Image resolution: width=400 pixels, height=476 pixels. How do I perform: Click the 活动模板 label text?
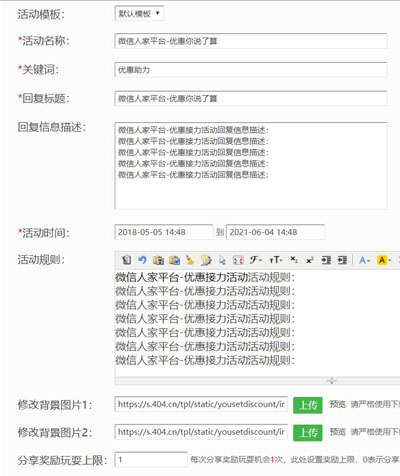point(41,14)
